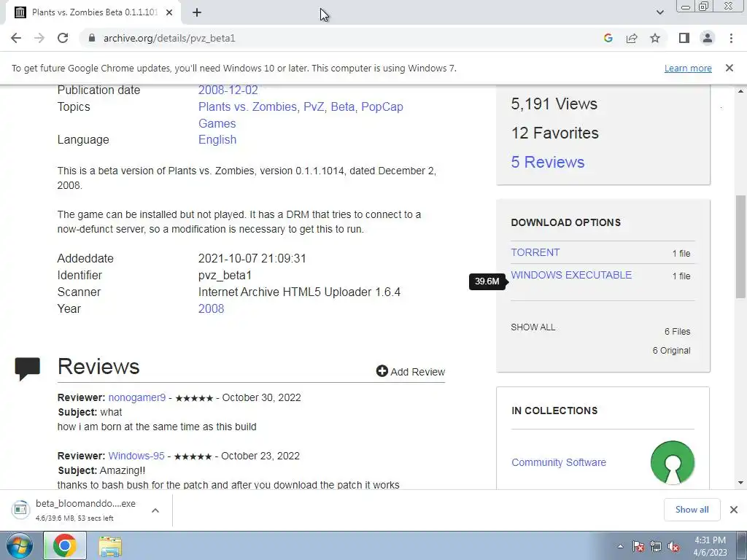Open the Windows Start menu
This screenshot has width=747, height=560.
tap(19, 545)
